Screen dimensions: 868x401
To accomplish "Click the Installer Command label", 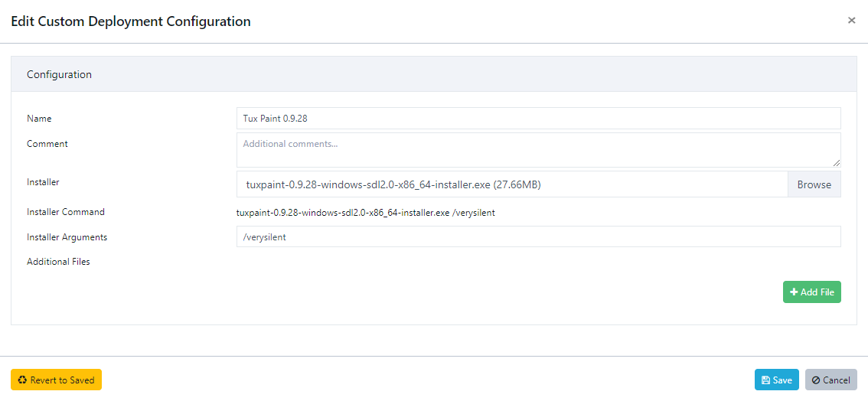I will [x=65, y=212].
